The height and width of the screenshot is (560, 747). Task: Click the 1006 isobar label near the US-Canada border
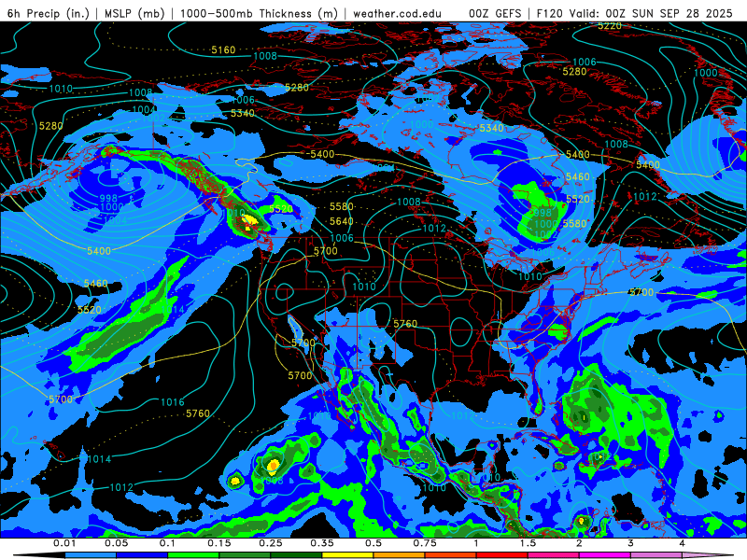(342, 238)
